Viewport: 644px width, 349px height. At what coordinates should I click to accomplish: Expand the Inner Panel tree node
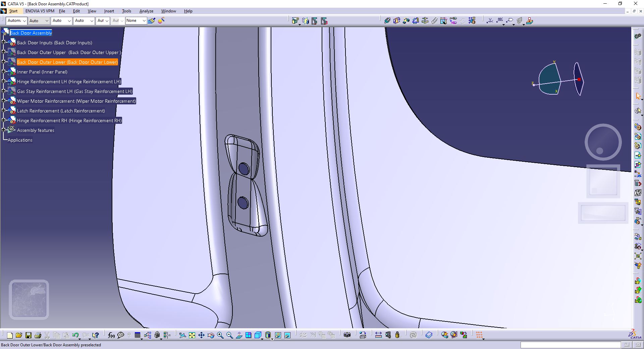click(4, 72)
